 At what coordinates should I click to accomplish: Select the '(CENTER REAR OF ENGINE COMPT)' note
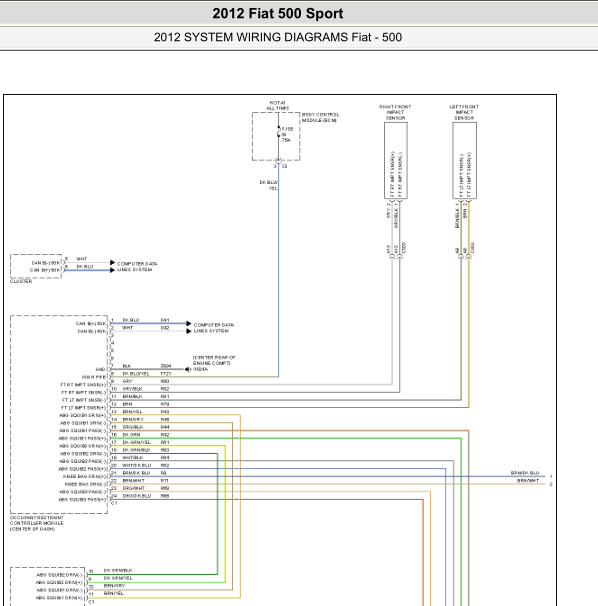[214, 360]
